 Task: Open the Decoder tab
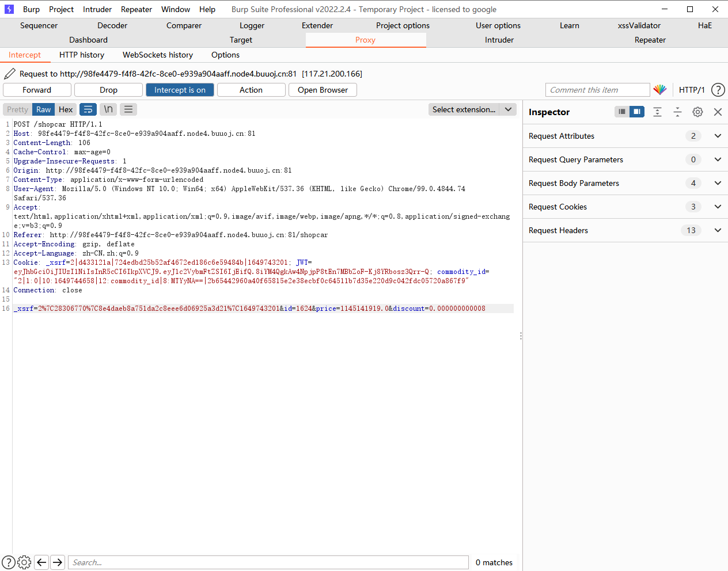pos(112,25)
